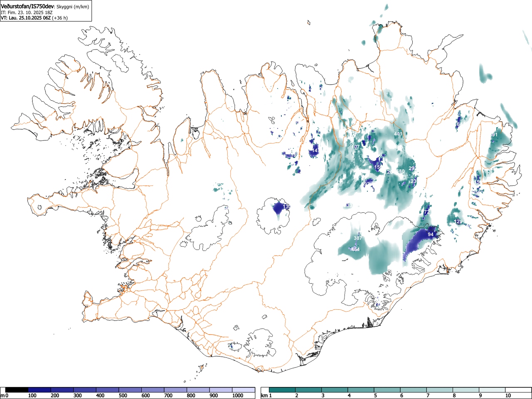Click the 94 value in the dark blue area
Image resolution: width=532 pixels, height=399 pixels.
click(431, 234)
